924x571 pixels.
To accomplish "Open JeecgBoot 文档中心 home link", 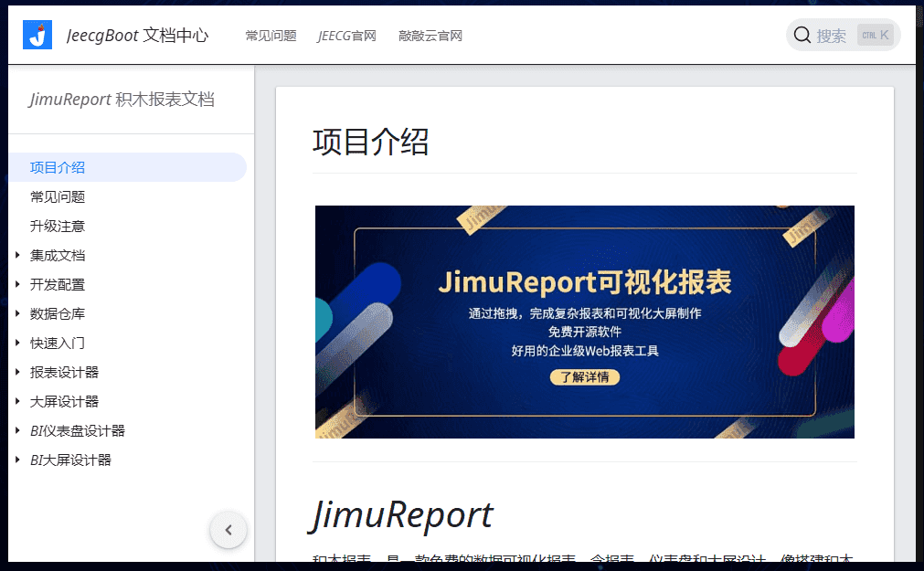I will [x=137, y=36].
